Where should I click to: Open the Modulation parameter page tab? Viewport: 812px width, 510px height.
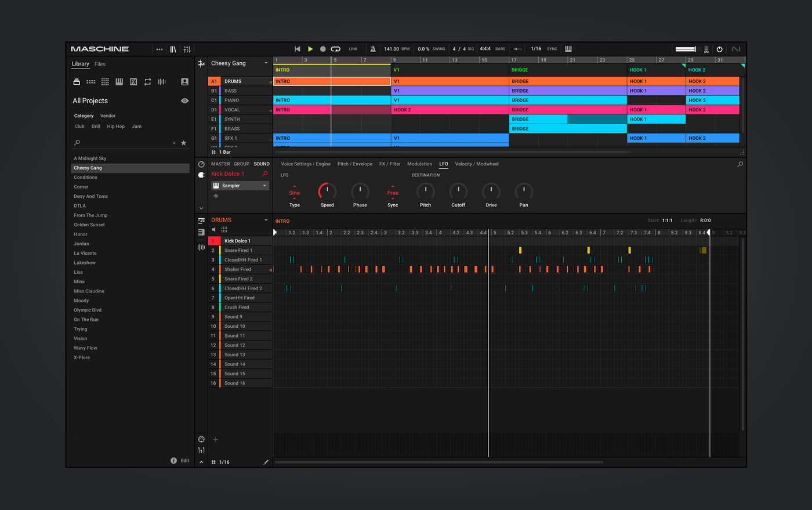point(419,164)
